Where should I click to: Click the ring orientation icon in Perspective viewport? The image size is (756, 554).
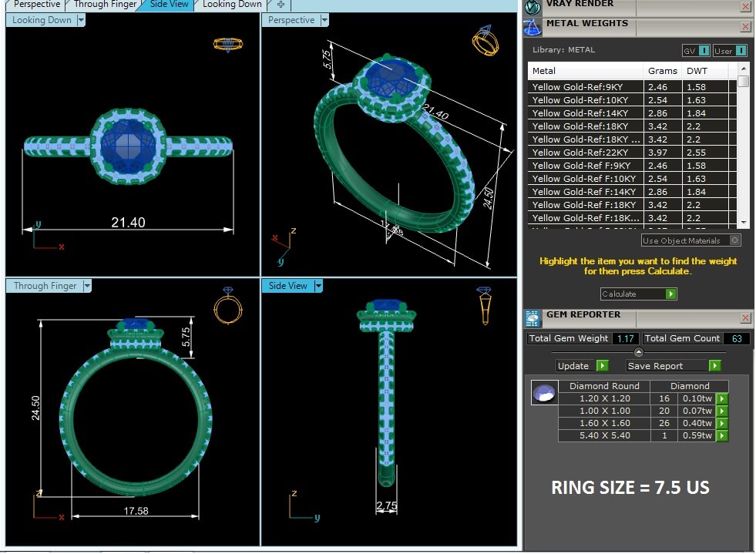485,41
